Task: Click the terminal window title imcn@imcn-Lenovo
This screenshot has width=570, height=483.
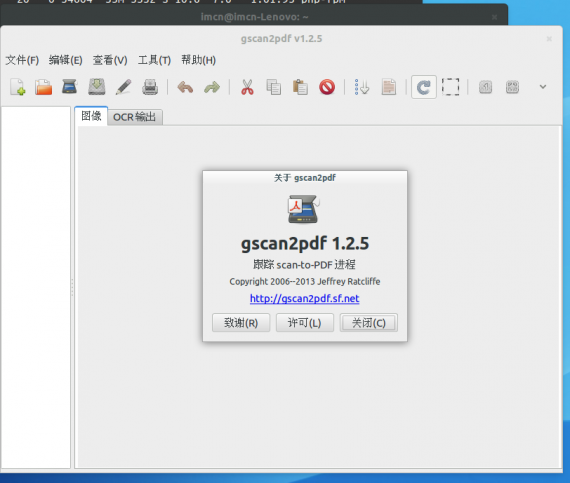Action: tap(254, 17)
